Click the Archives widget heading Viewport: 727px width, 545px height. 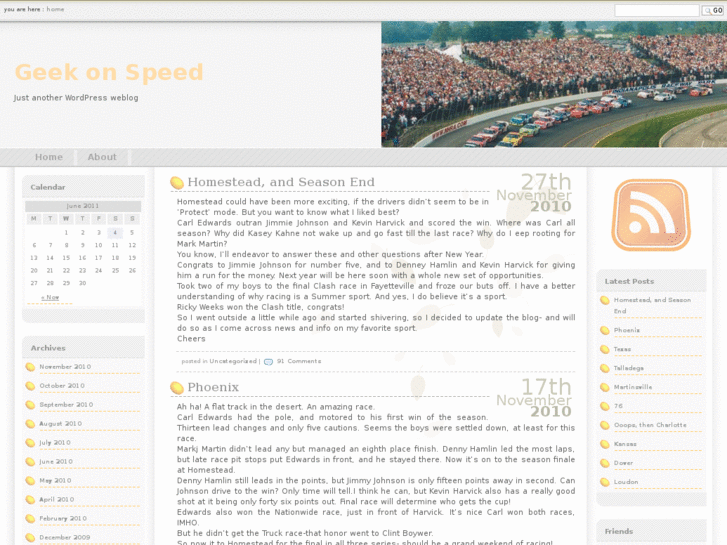click(x=48, y=348)
